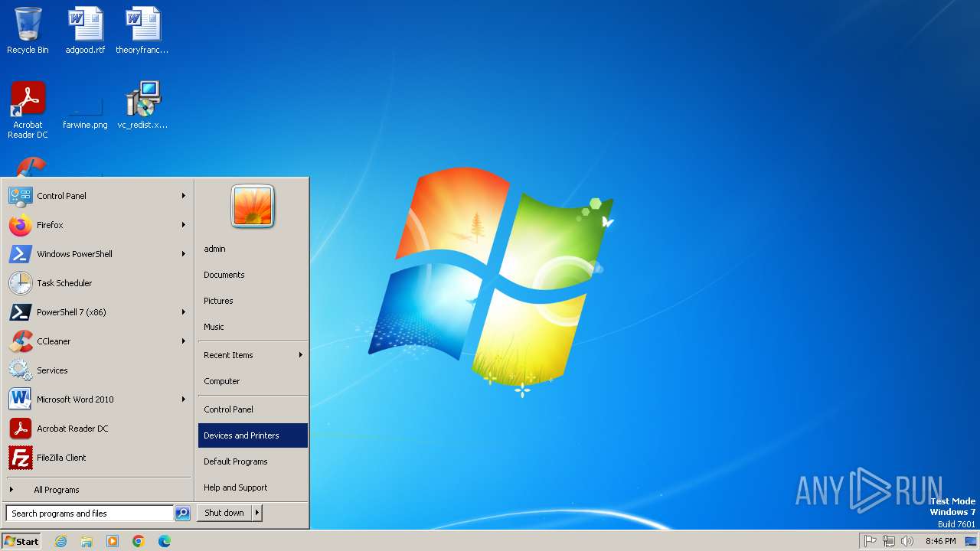The image size is (980, 551).
Task: Open Help and Support
Action: coord(253,487)
